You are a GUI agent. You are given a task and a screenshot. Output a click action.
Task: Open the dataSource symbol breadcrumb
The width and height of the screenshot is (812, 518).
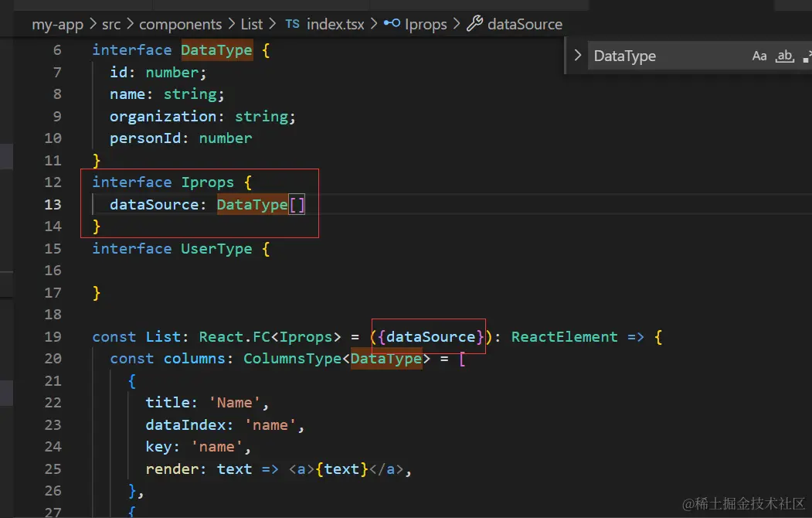[525, 24]
